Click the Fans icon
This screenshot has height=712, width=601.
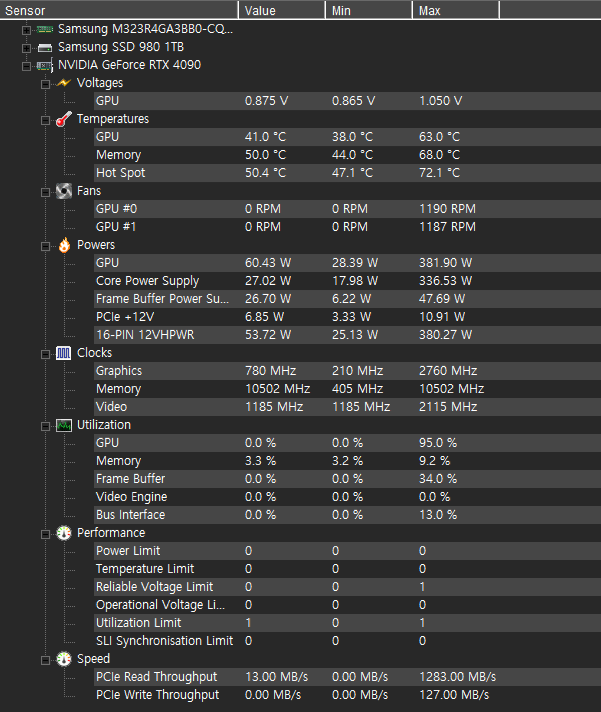(64, 191)
